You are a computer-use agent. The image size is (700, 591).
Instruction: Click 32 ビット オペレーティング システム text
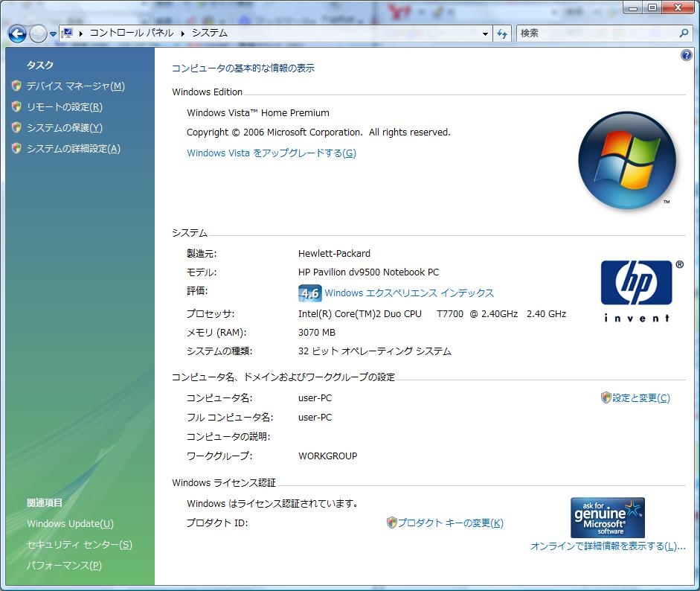pos(375,351)
